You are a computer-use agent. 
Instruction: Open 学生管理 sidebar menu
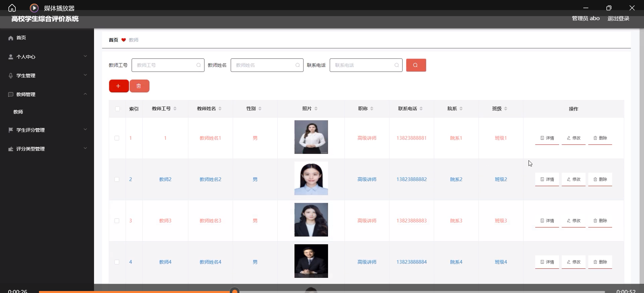pos(47,76)
